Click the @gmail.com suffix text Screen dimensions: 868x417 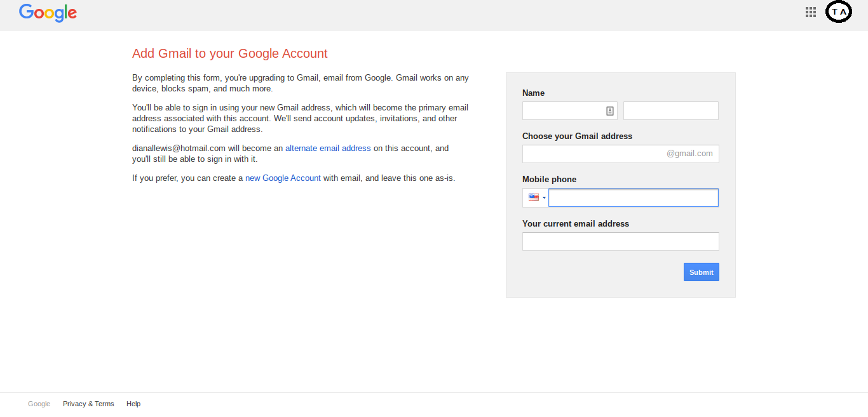pos(689,154)
